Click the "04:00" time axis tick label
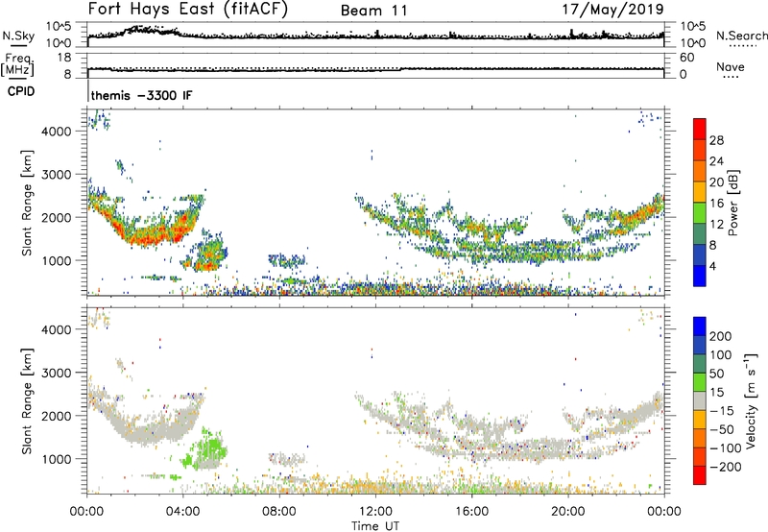768x532 pixels. 182,512
